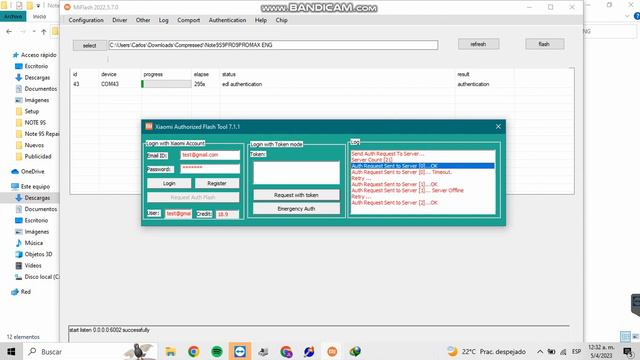Screen dimensions: 640x360
Task: Select log line 'Server [2]....OK'
Action: point(395,203)
